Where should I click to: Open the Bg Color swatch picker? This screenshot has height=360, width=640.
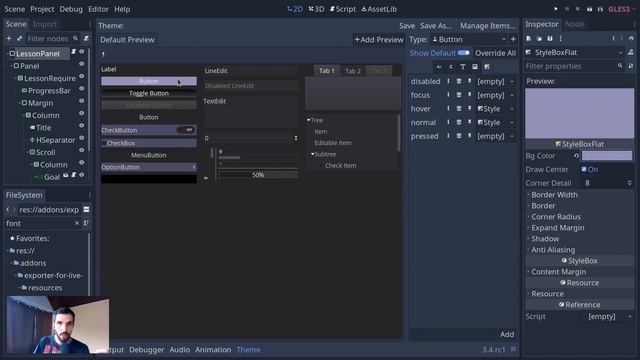point(607,156)
